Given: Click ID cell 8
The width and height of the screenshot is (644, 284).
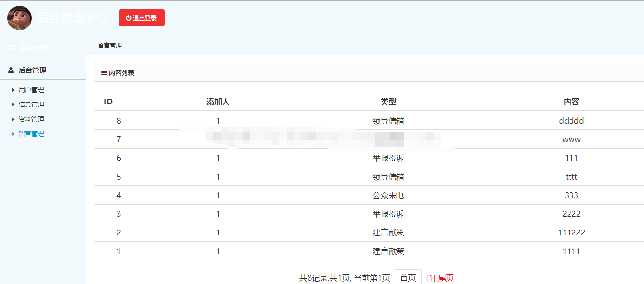Looking at the screenshot, I should click(119, 121).
